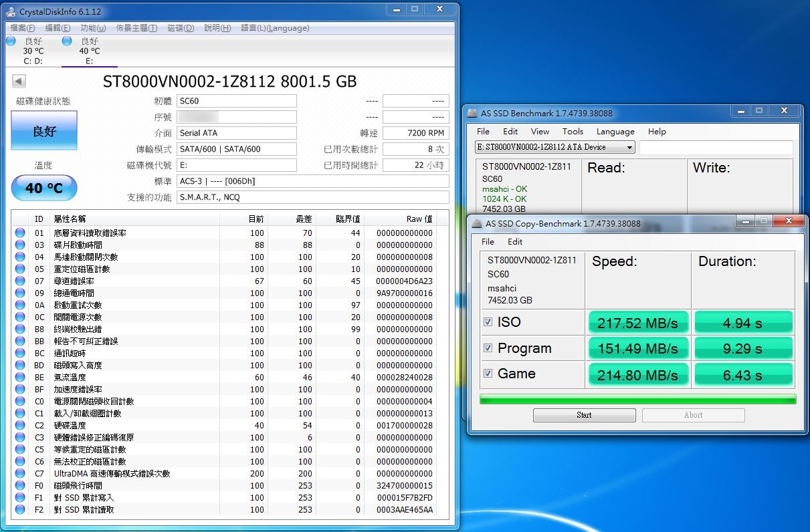Click the blue orb for C2 硬碟溫度
Screen dimensions: 810x532
click(x=20, y=425)
